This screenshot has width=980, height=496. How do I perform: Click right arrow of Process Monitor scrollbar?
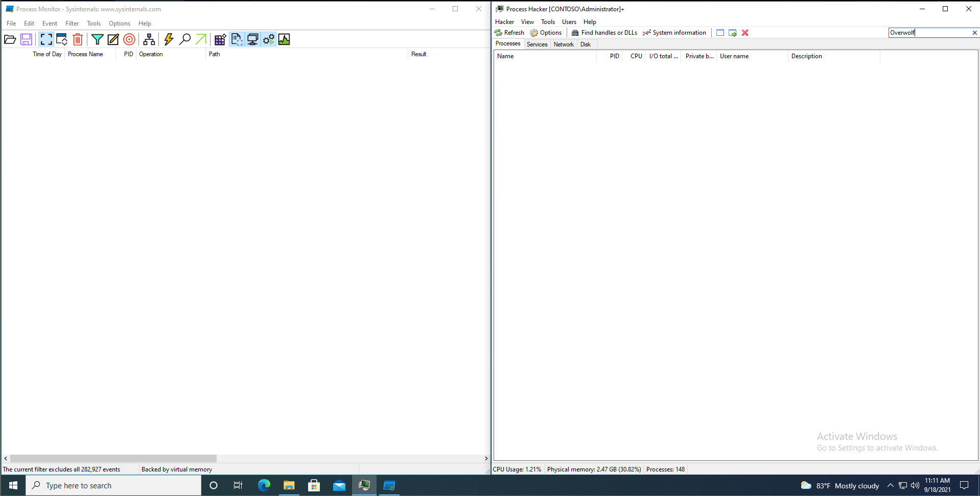click(x=486, y=459)
